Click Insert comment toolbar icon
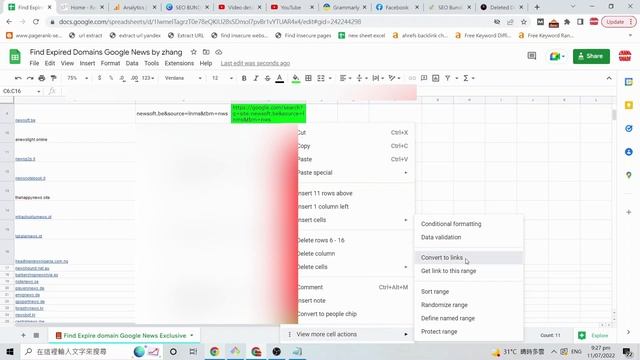Image resolution: width=640 pixels, height=360 pixels. [x=424, y=78]
